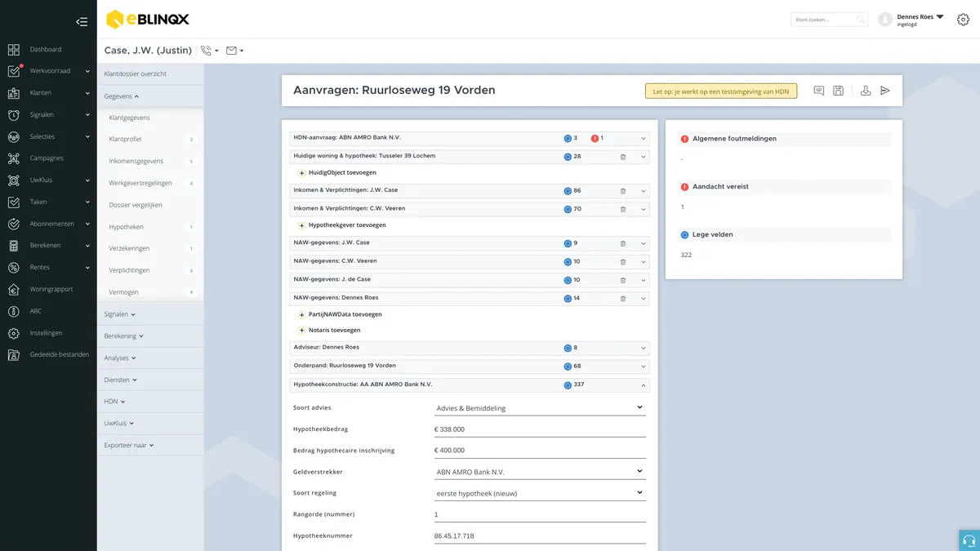Open the Geldverstrekker dropdown
The image size is (980, 551).
(540, 472)
